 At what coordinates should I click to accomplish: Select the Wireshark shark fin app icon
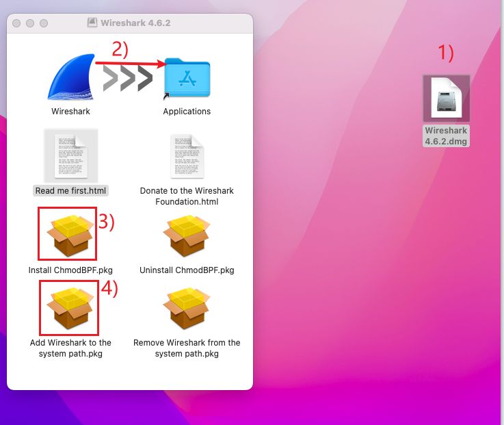pos(71,75)
